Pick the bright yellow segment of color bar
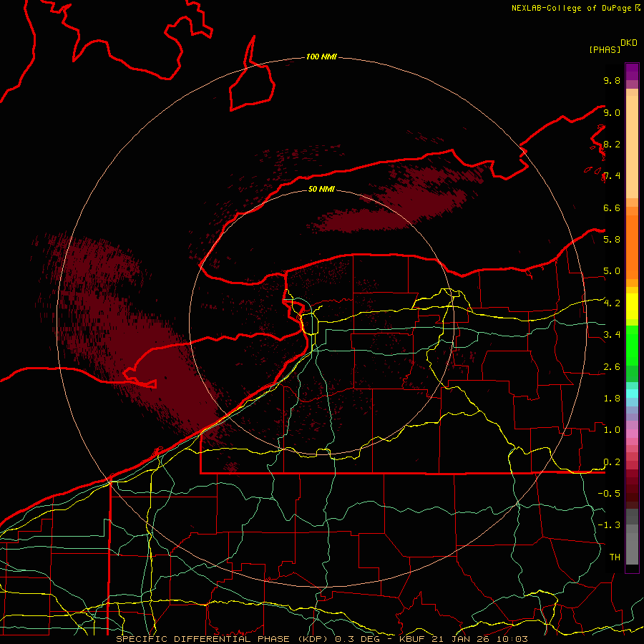Viewport: 644px width, 644px height. 632,306
